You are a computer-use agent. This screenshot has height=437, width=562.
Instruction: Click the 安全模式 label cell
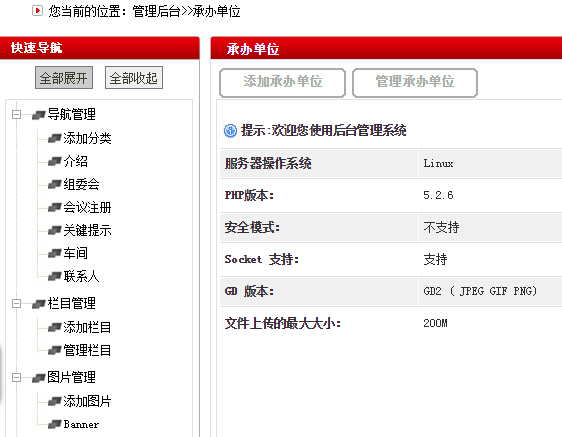[x=319, y=227]
